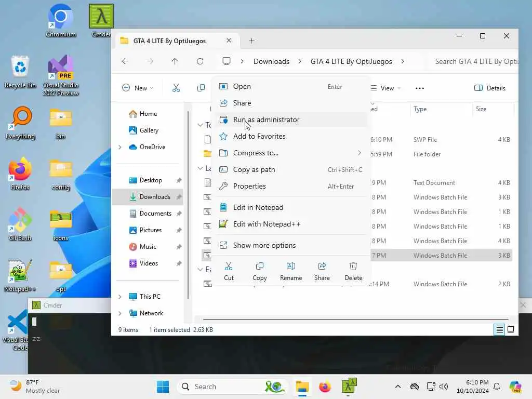The height and width of the screenshot is (399, 532).
Task: Open the config folder on desktop
Action: [x=61, y=174]
